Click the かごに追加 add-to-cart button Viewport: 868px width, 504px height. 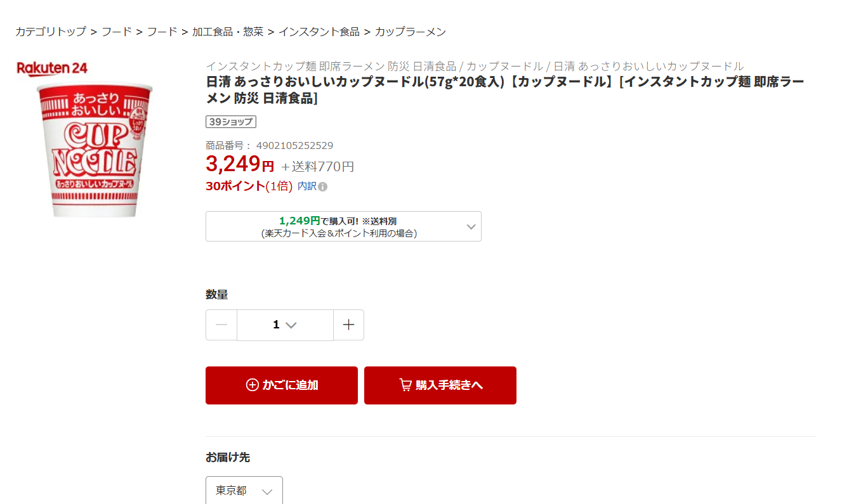[x=282, y=385]
